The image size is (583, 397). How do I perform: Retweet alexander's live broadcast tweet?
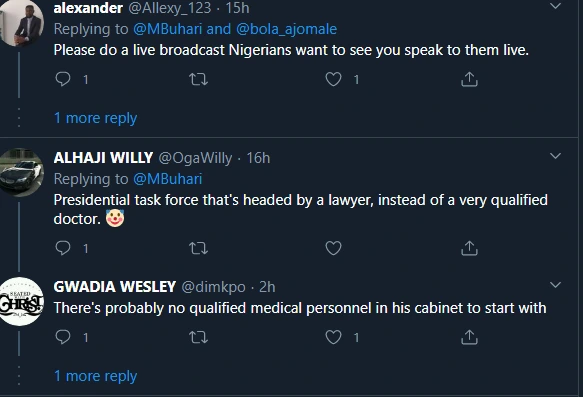198,79
